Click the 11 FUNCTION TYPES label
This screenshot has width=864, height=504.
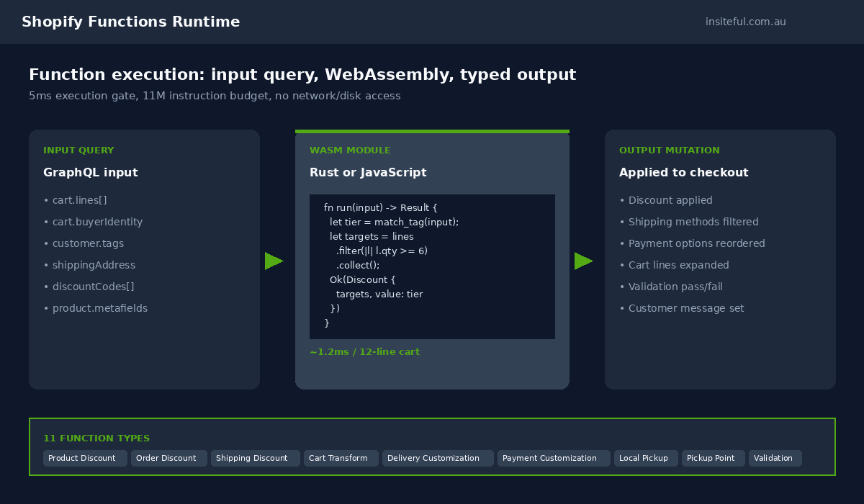click(96, 438)
